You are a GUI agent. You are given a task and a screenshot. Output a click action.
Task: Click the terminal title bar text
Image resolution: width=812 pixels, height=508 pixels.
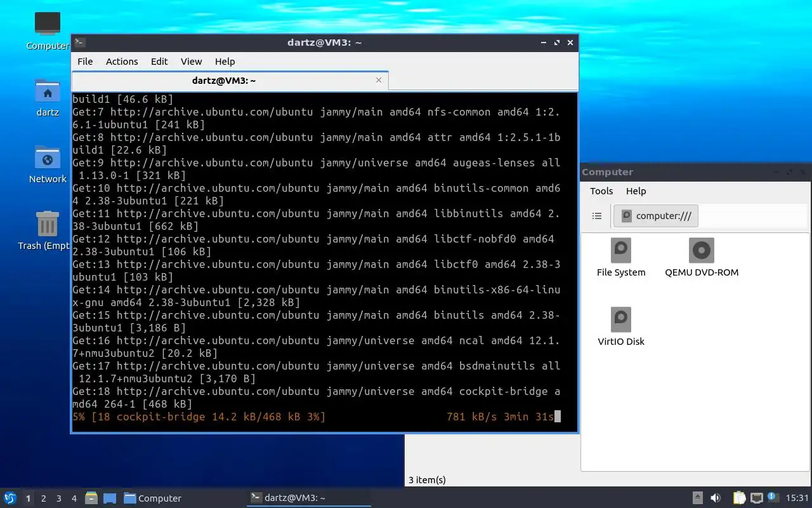324,43
